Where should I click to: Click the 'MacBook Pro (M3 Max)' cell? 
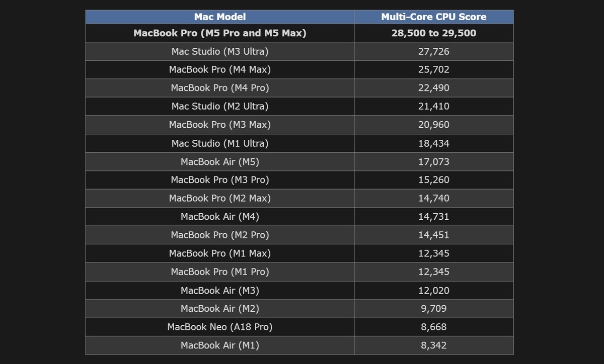(220, 125)
